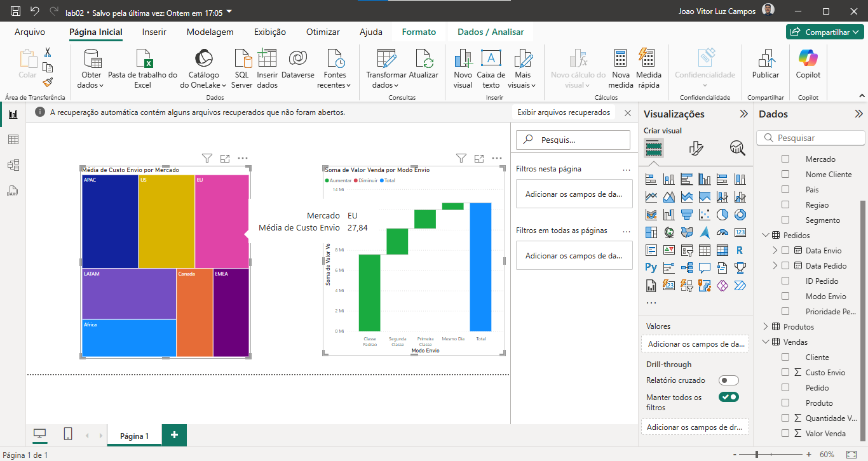
Task: Check the Mercado field checkbox
Action: pyautogui.click(x=785, y=159)
